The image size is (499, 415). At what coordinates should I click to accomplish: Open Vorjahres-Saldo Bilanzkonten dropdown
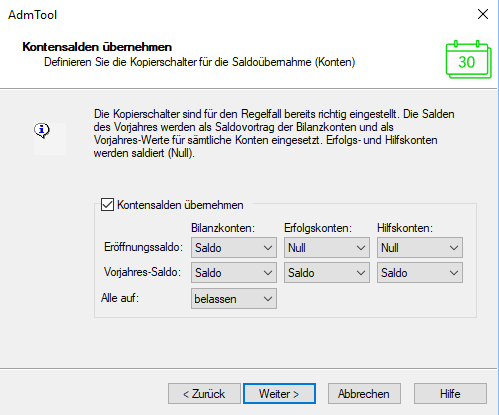tap(234, 273)
